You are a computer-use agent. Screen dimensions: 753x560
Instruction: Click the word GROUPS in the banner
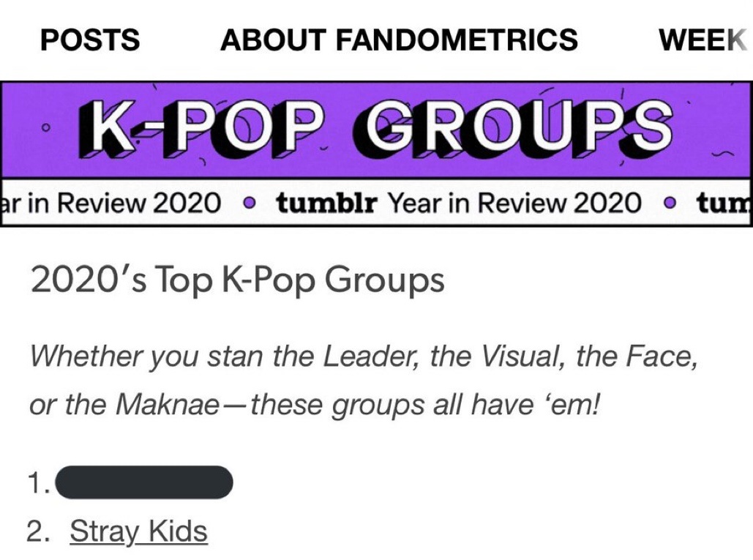[512, 129]
